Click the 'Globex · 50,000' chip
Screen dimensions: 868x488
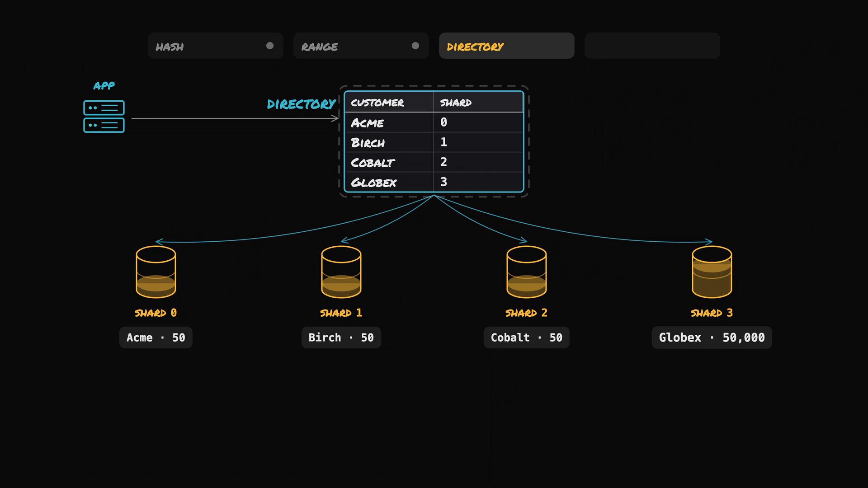pos(712,338)
